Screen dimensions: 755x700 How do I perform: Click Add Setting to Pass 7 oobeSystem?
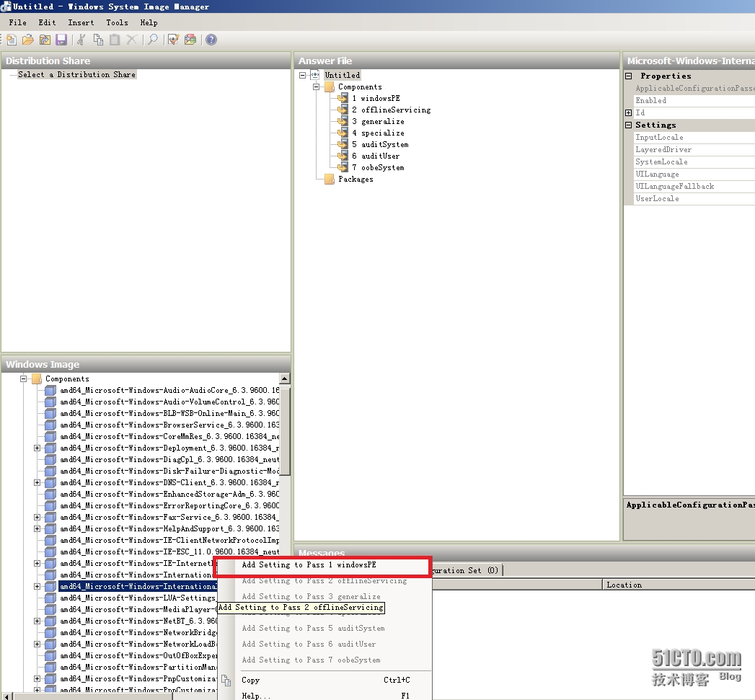click(x=325, y=660)
